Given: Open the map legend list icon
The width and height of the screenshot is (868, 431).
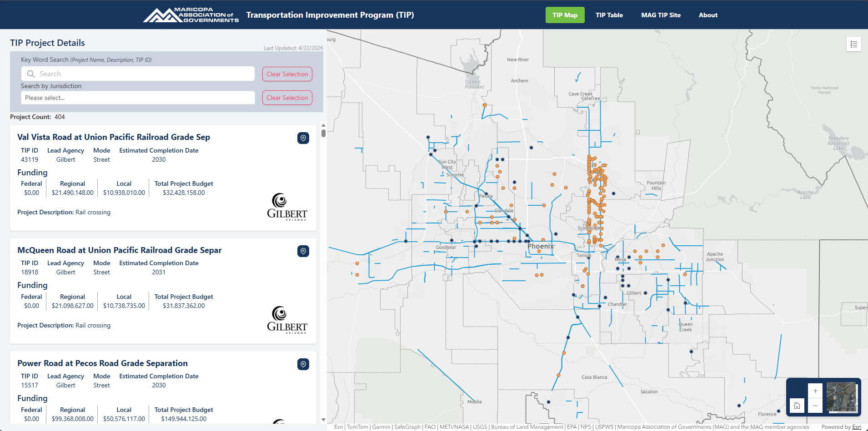Looking at the screenshot, I should click(854, 44).
